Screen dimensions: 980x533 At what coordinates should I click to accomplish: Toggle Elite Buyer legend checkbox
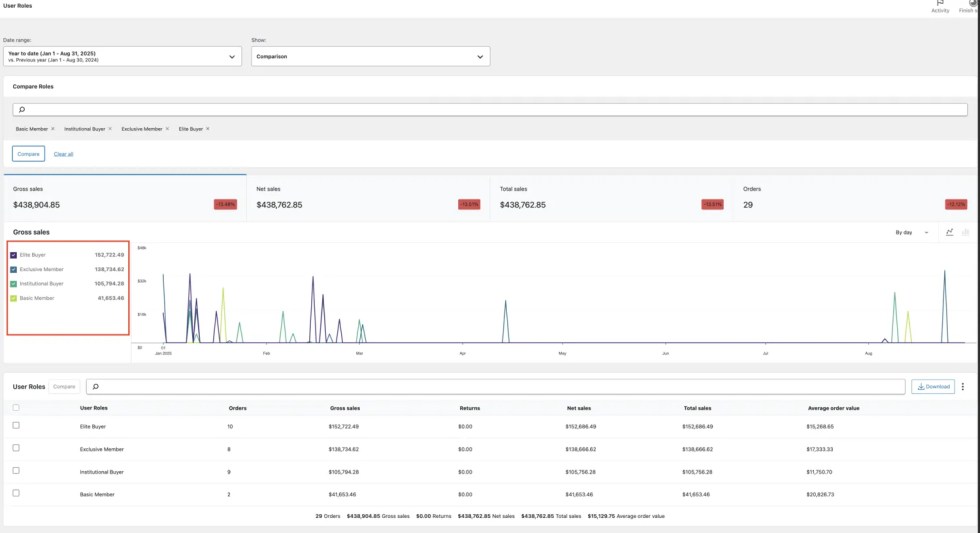(13, 255)
